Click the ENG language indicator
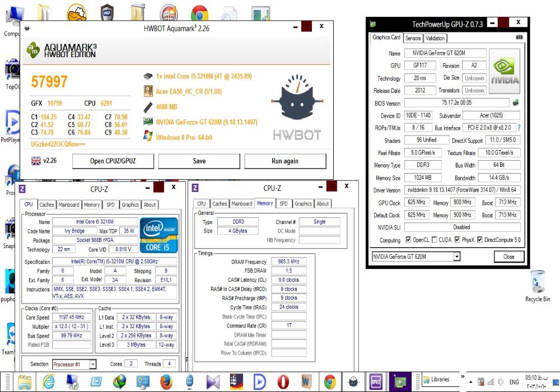Image resolution: width=560 pixels, height=392 pixels. tap(514, 382)
